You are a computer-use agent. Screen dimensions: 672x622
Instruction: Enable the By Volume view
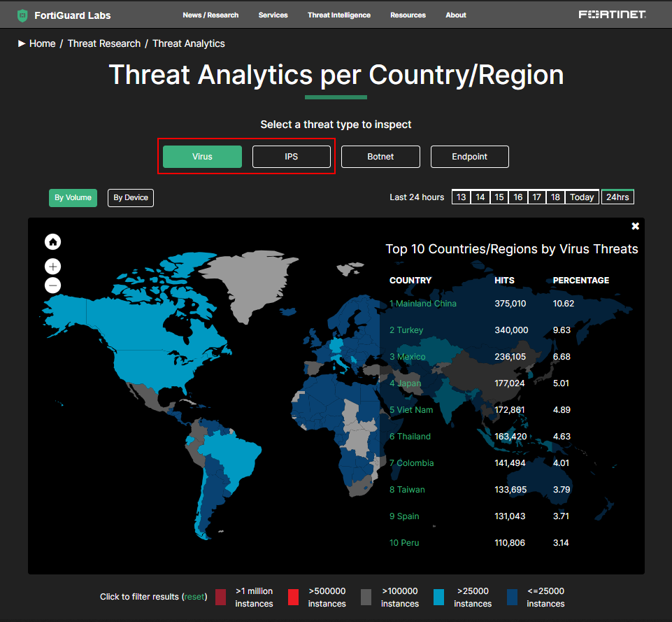click(73, 198)
